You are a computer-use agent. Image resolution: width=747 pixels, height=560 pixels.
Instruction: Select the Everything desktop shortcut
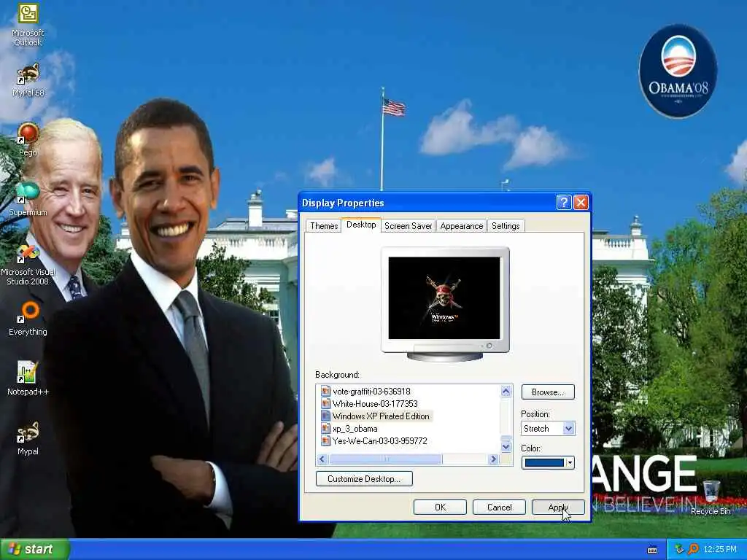(x=28, y=319)
